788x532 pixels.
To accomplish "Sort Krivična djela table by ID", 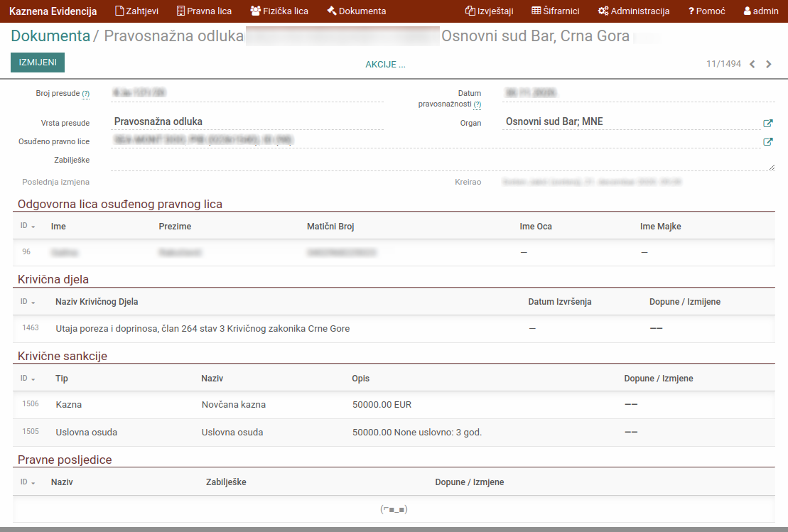I will click(28, 302).
